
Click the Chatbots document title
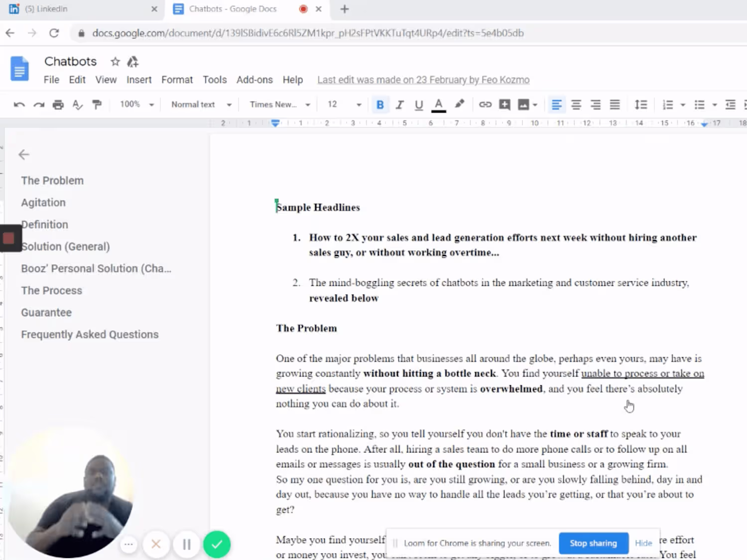point(70,61)
